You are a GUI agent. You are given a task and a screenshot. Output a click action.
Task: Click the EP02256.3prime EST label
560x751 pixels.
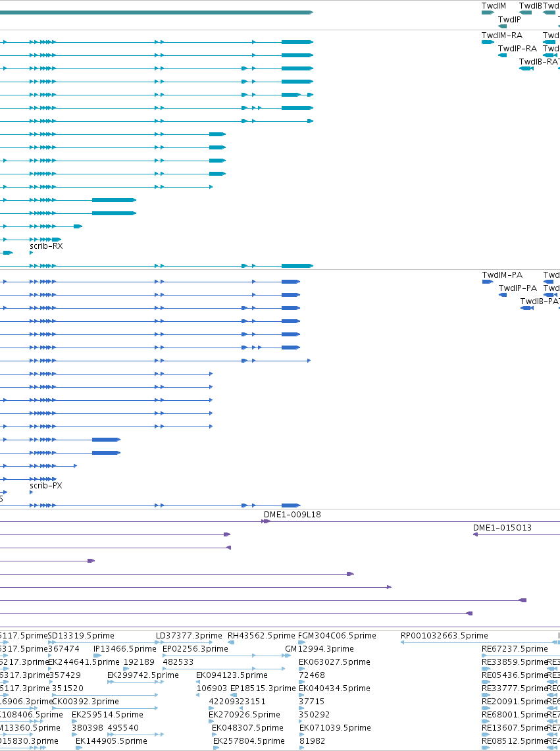(x=195, y=648)
